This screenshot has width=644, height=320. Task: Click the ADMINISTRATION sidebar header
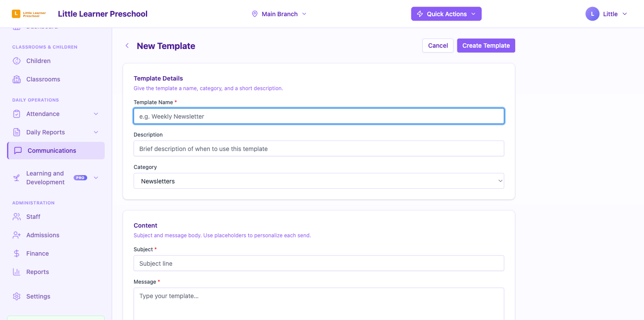[x=33, y=203]
